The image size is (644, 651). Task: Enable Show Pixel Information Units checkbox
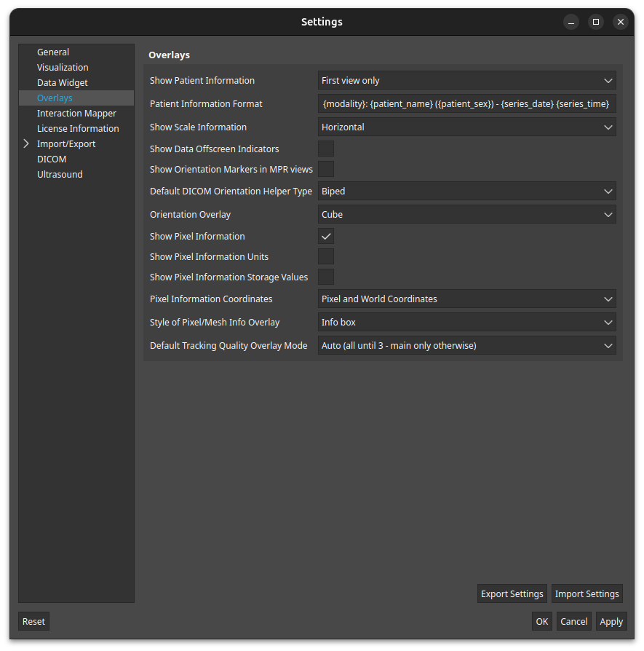pos(326,256)
